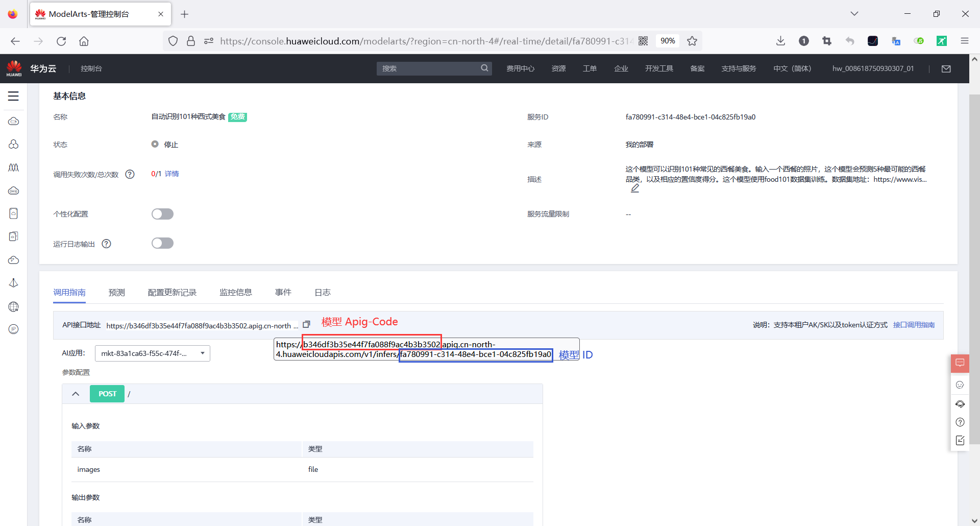Image resolution: width=980 pixels, height=526 pixels.
Task: Open the 工单 menu
Action: [x=590, y=68]
